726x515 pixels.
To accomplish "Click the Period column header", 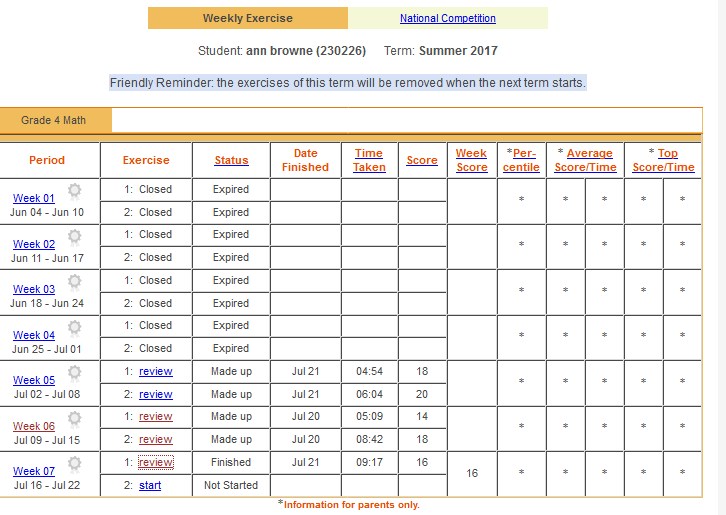I will click(x=47, y=160).
